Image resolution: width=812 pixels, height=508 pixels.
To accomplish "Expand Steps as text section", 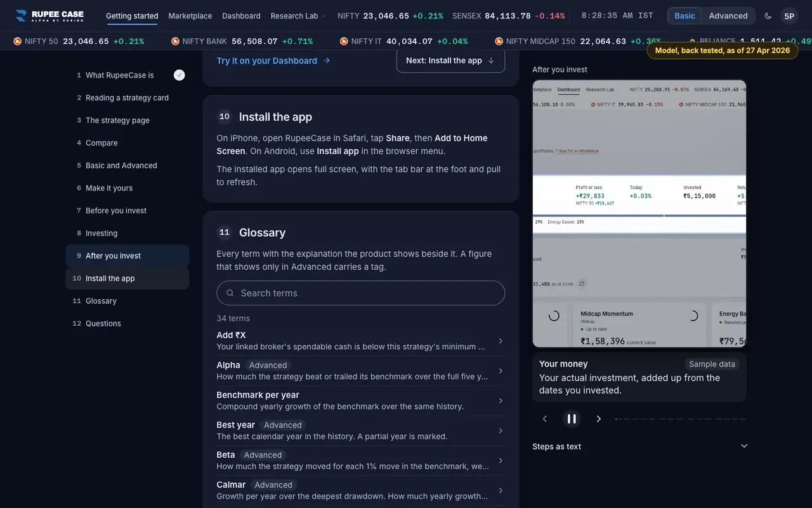I will pyautogui.click(x=639, y=446).
